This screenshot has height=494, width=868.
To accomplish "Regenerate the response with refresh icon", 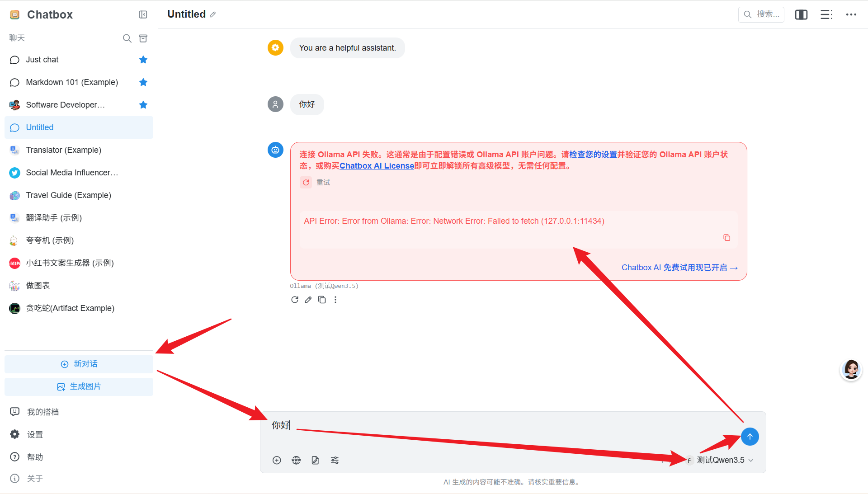I will 295,300.
